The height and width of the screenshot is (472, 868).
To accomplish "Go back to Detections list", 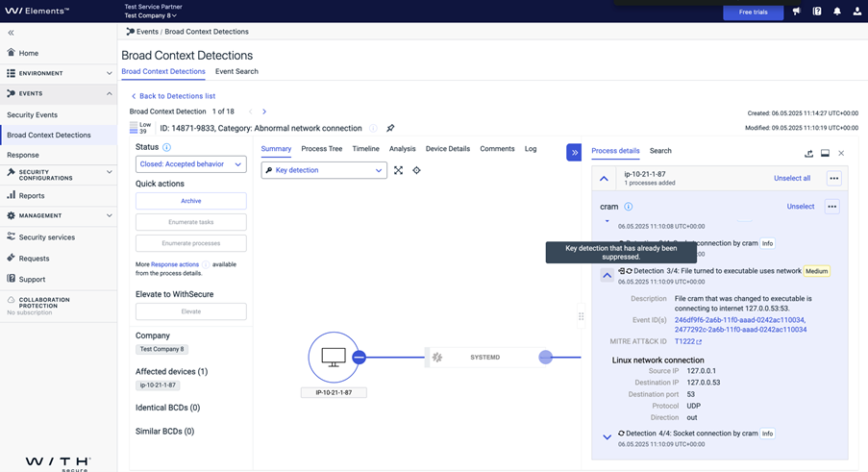I will (173, 96).
